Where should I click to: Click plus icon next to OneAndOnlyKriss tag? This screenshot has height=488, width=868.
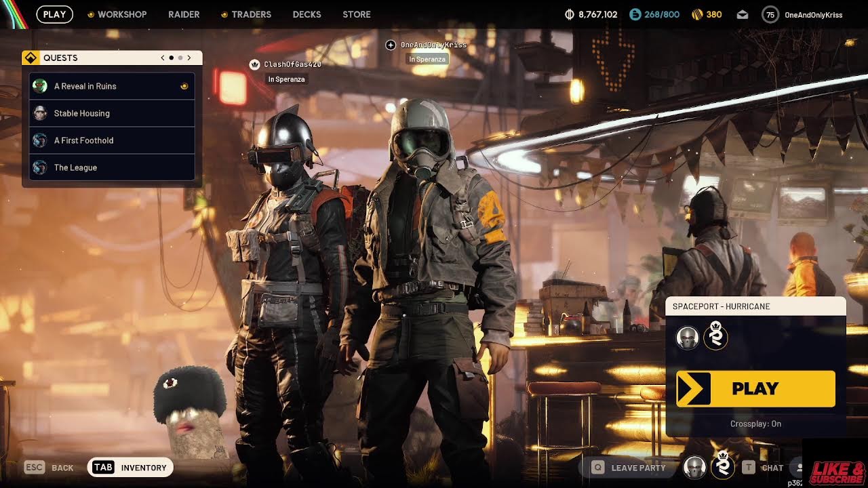(391, 45)
